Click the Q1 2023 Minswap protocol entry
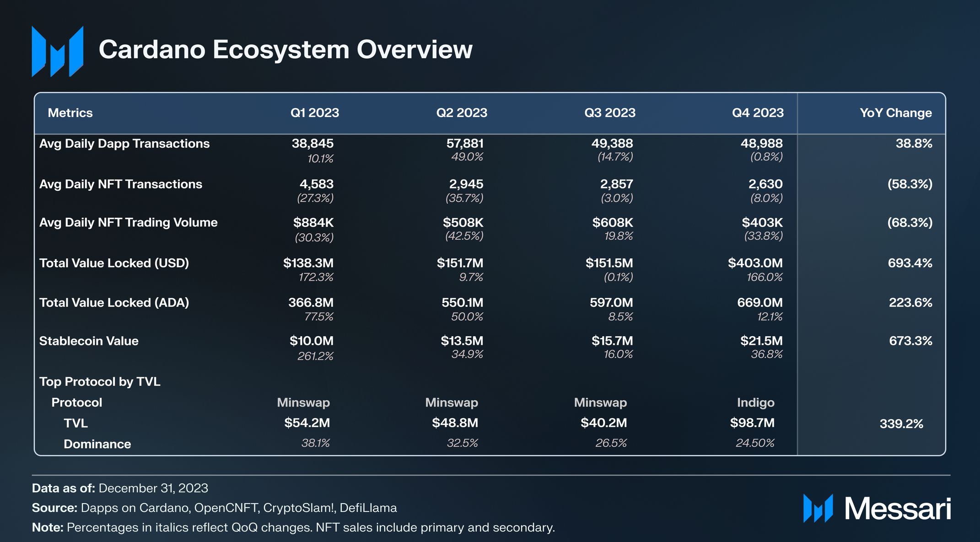Viewport: 980px width, 542px height. 303,402
